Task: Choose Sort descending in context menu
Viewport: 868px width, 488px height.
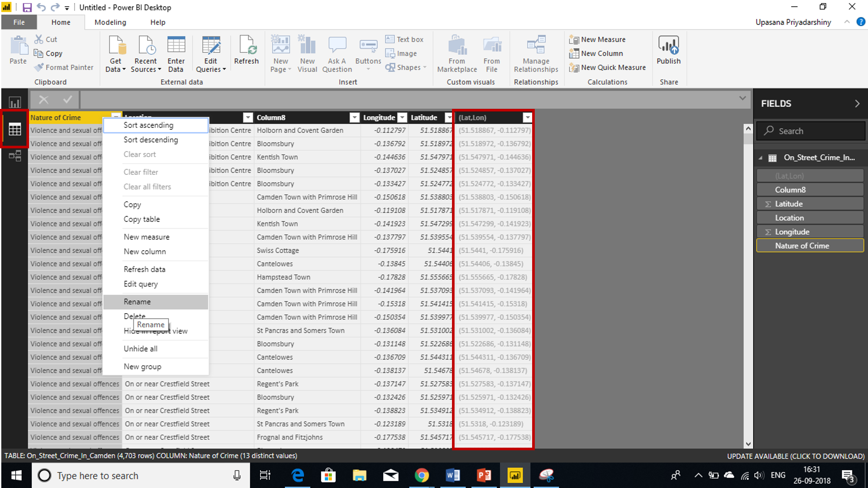Action: pyautogui.click(x=156, y=140)
